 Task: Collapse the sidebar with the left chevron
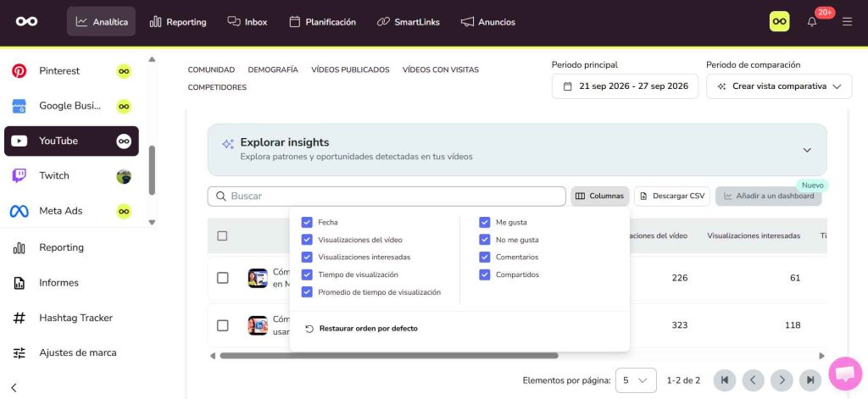(x=14, y=387)
